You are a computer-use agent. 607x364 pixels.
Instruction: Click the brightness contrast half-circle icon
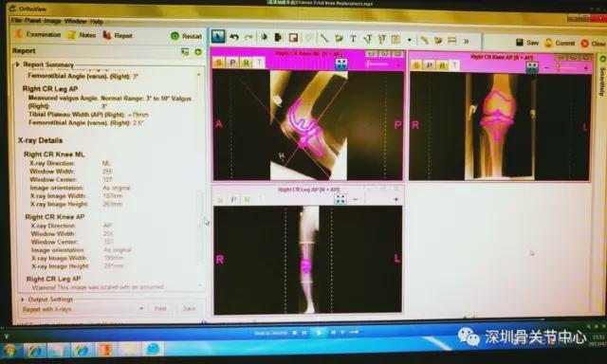pyautogui.click(x=264, y=37)
